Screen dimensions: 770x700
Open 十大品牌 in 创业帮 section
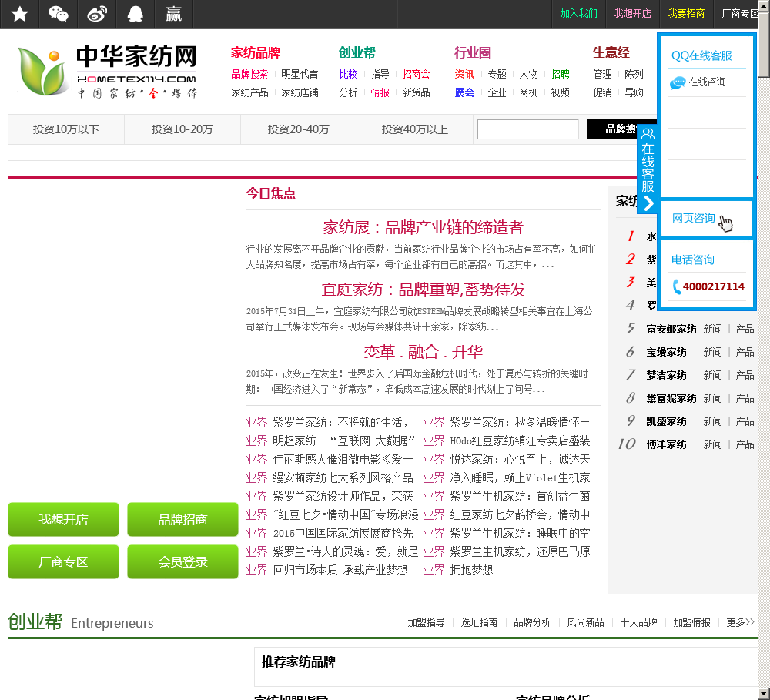point(638,622)
